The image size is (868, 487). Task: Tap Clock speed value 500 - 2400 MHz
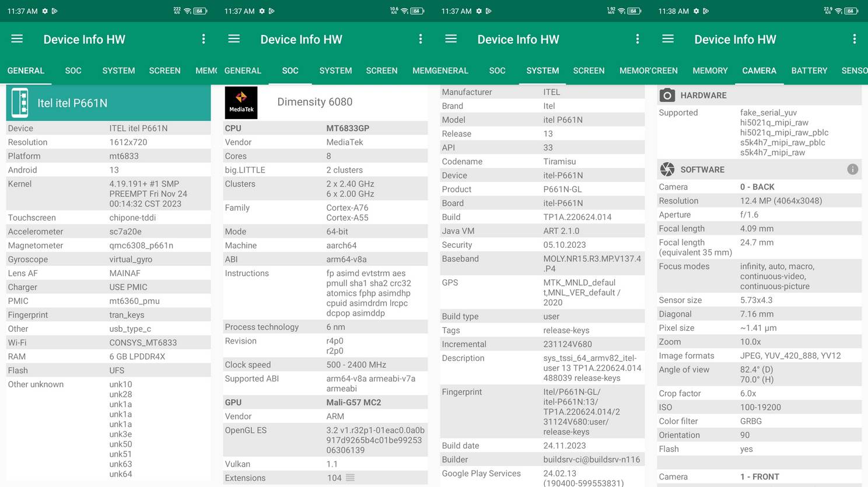point(356,365)
